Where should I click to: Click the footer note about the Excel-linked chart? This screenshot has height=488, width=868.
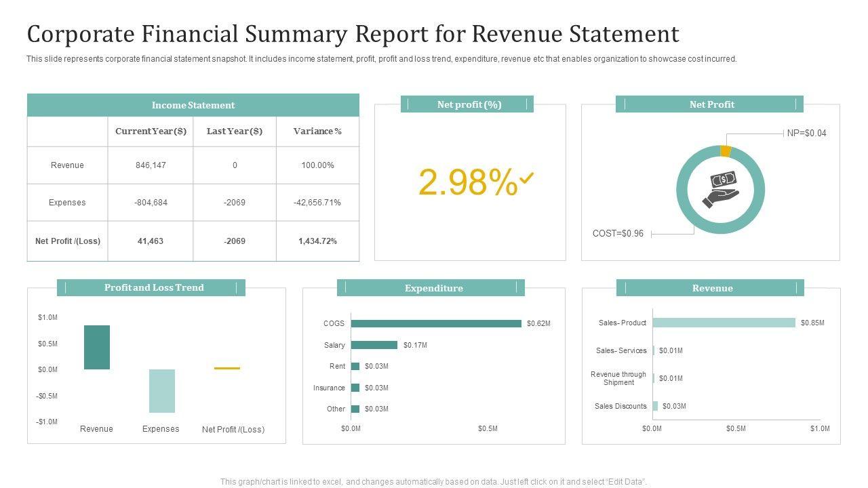[x=434, y=482]
